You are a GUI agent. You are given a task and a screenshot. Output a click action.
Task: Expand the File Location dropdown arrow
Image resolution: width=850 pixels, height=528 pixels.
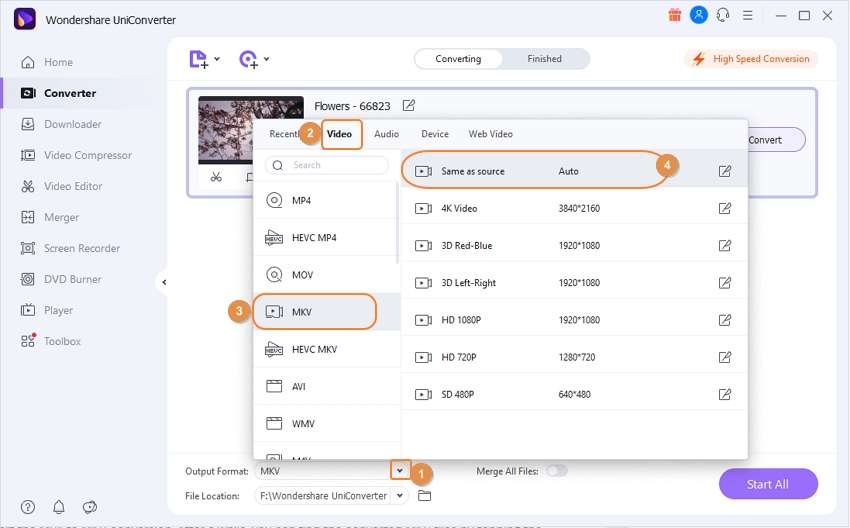(400, 495)
